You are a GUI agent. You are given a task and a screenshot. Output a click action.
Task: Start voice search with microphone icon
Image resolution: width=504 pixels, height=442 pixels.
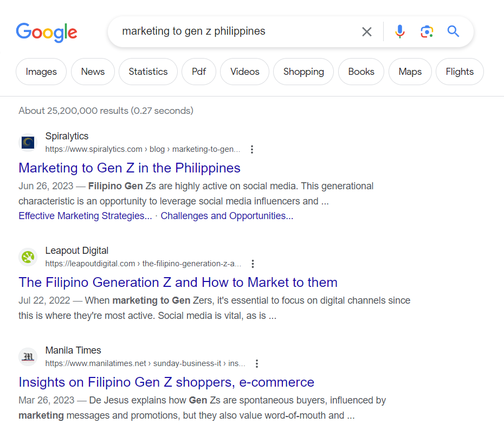(x=400, y=31)
